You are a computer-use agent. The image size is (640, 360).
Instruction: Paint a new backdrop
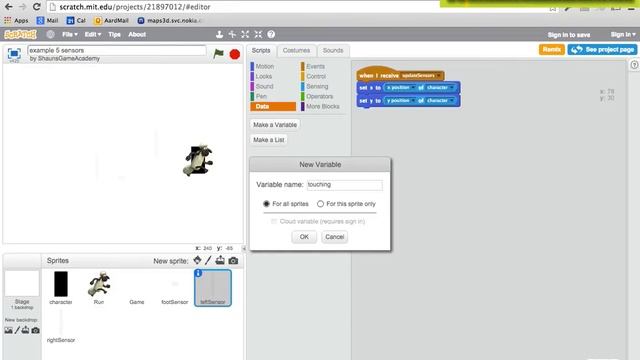(17, 330)
